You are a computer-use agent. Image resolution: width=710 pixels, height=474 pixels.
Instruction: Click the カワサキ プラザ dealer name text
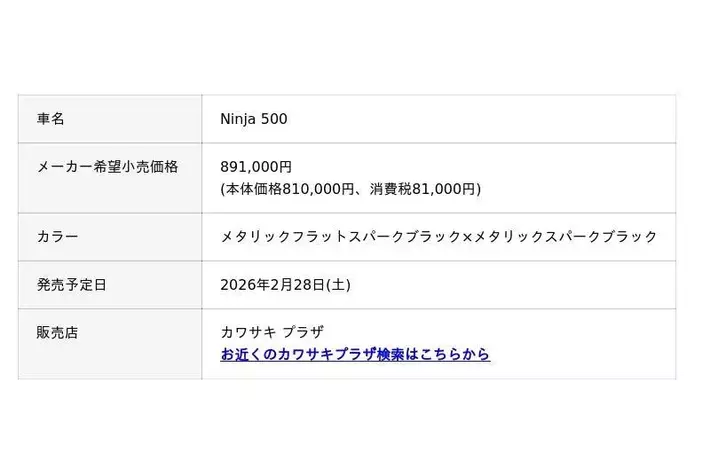271,333
